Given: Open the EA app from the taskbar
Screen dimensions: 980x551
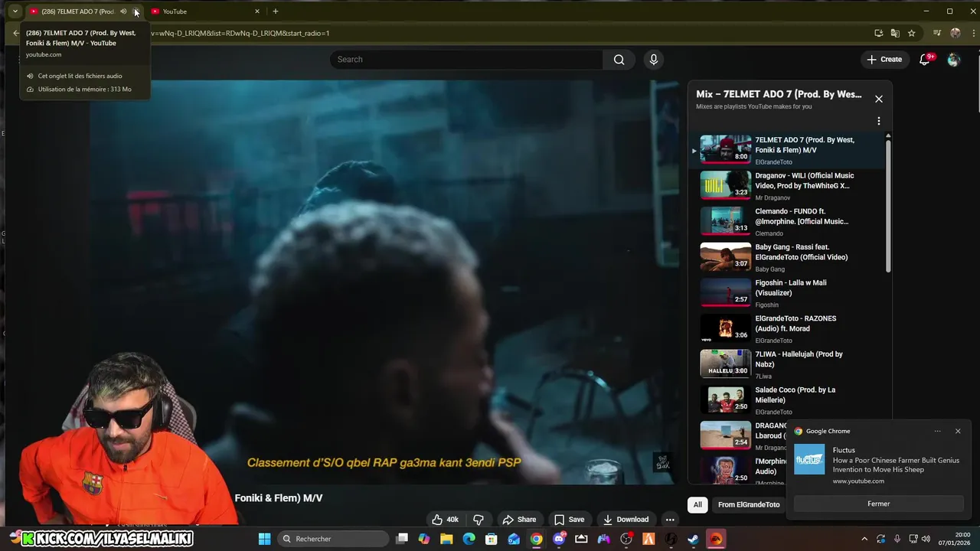Looking at the screenshot, I should coord(716,539).
